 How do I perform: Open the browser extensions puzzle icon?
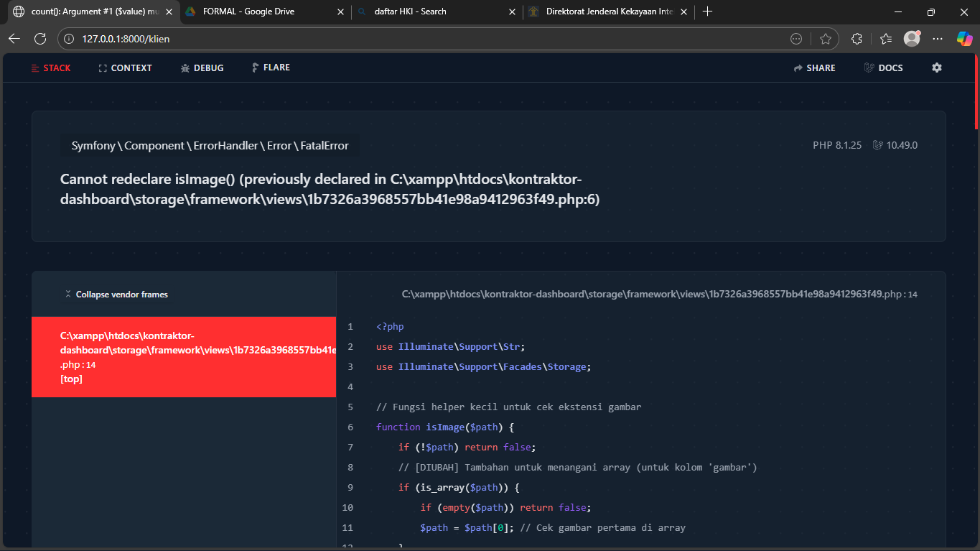click(857, 39)
